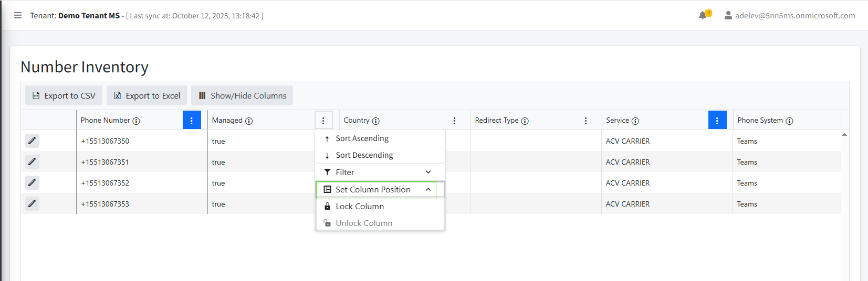The width and height of the screenshot is (868, 281).
Task: Edit the row for +15513067350
Action: tap(32, 140)
